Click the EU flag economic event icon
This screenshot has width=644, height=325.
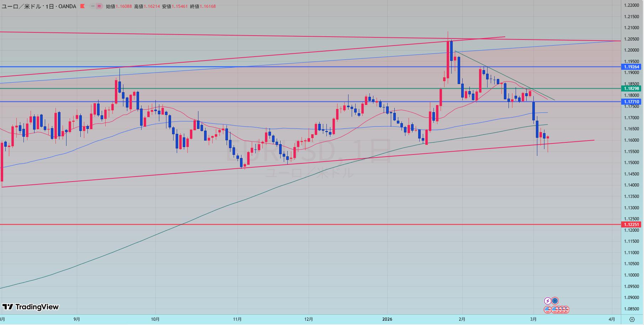point(555,301)
